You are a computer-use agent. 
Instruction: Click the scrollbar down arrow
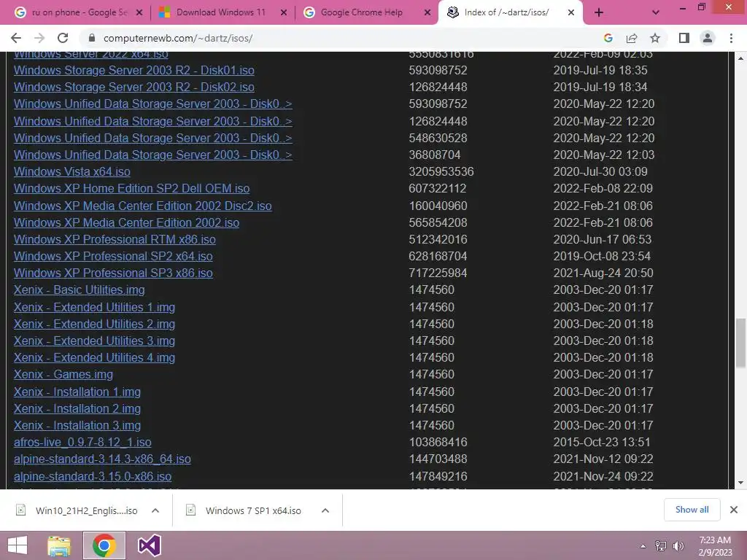click(740, 483)
